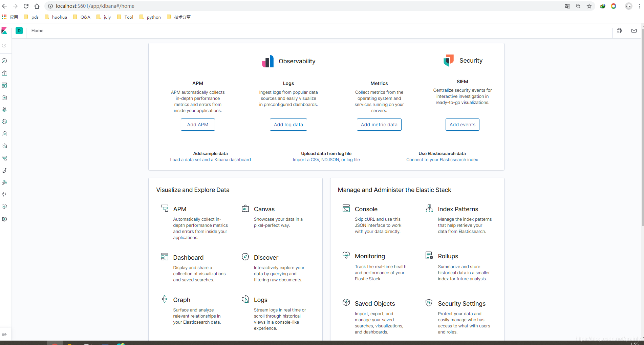Open the 'pds' bookmark folder

pos(31,17)
